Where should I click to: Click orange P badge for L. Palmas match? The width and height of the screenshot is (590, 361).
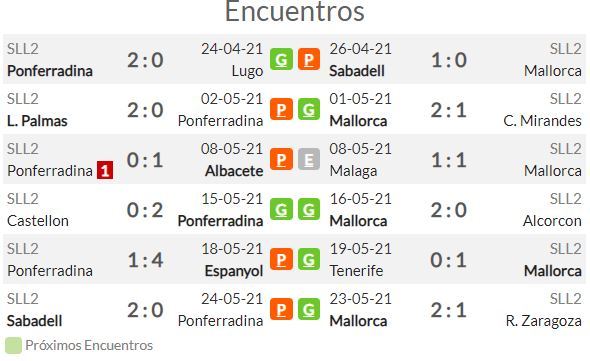coord(281,109)
